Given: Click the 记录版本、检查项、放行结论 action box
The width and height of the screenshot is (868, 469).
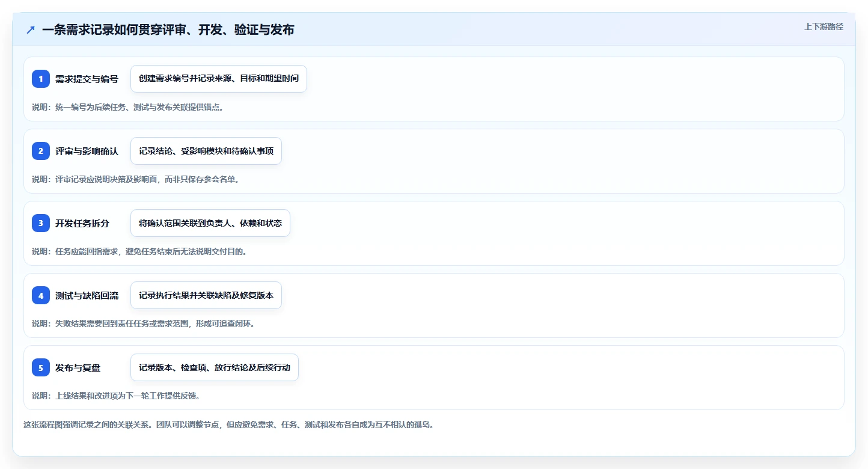Looking at the screenshot, I should pyautogui.click(x=215, y=367).
